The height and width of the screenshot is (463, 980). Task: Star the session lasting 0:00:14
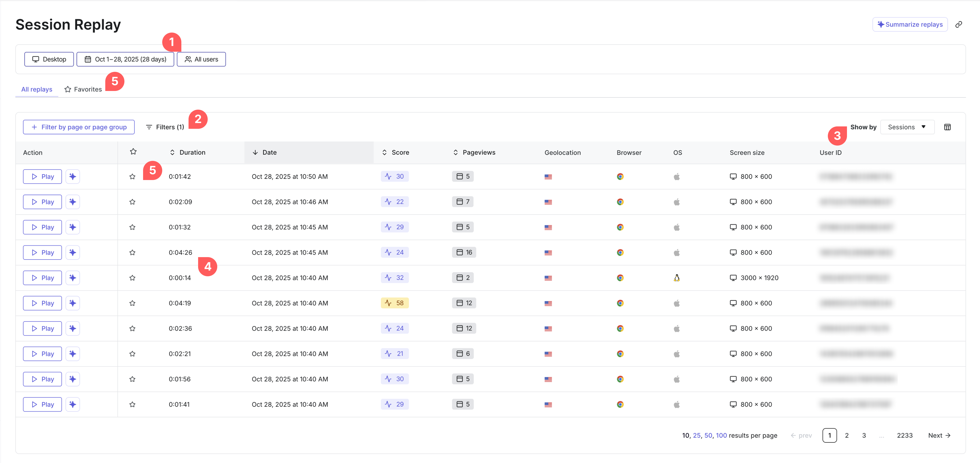coord(132,278)
